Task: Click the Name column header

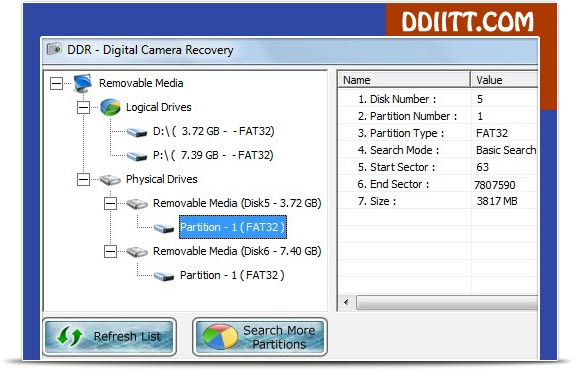Action: pos(404,80)
